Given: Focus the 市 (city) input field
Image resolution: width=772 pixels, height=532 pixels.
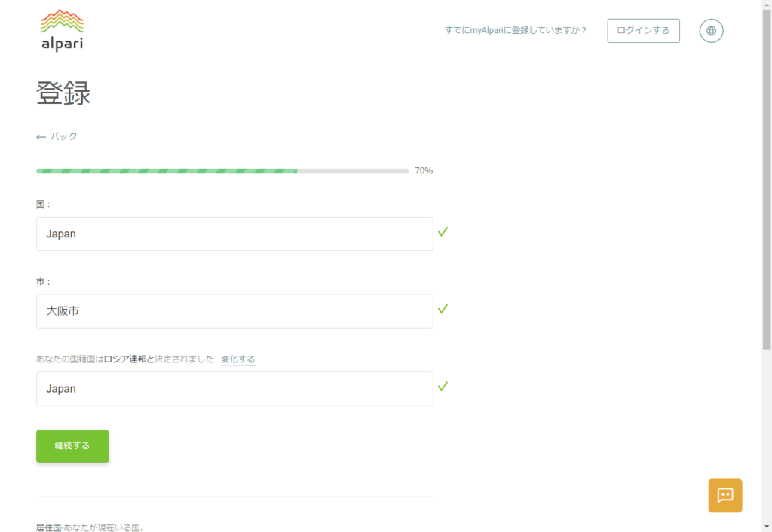Looking at the screenshot, I should [x=234, y=311].
